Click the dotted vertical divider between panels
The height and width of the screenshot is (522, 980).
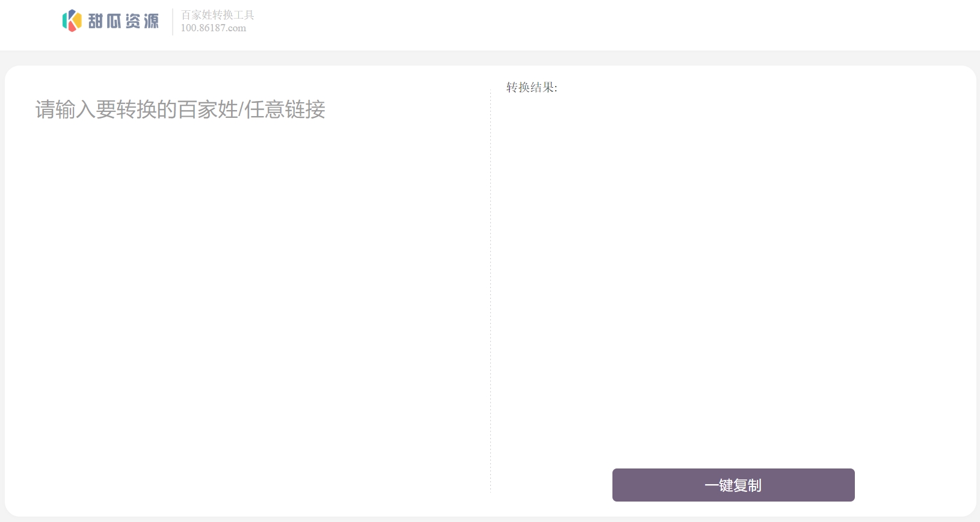pos(491,289)
